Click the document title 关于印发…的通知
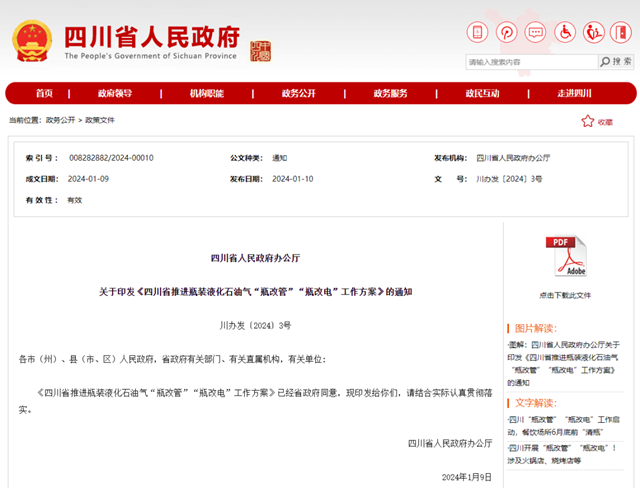Viewport: 640px width, 488px height. click(256, 292)
